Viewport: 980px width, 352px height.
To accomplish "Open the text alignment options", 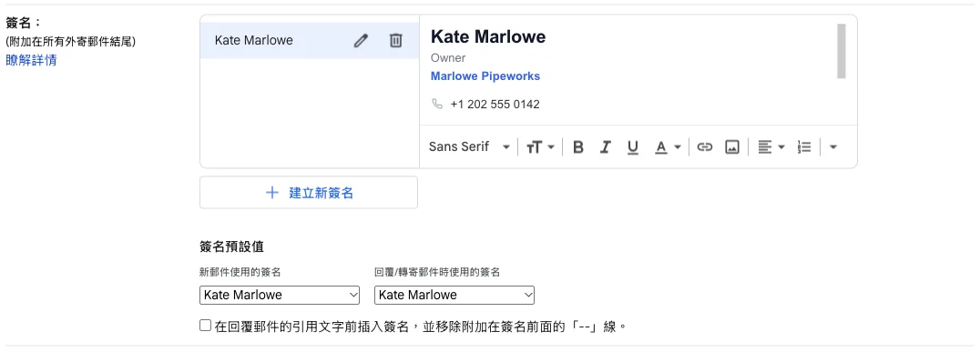I will point(771,147).
